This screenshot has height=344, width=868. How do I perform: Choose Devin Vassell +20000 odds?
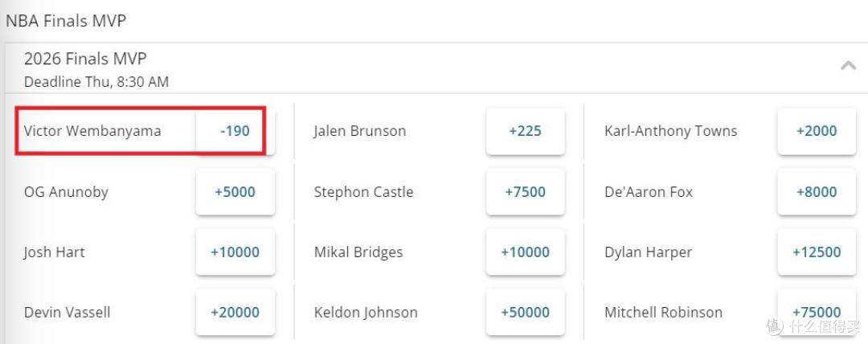235,313
